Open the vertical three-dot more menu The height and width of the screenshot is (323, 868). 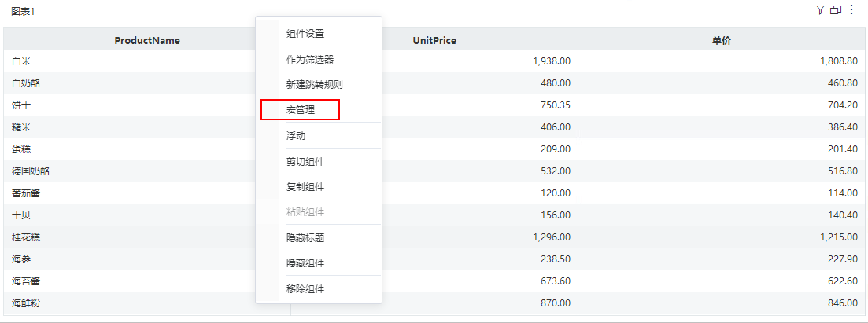[851, 10]
